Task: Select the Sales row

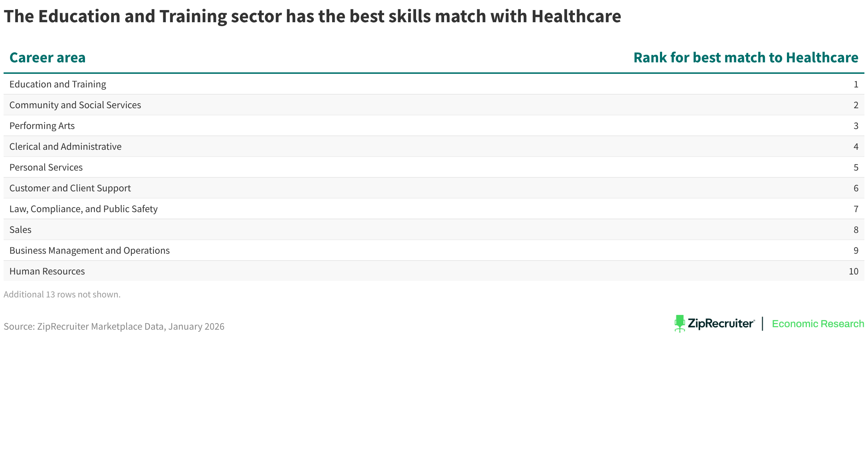Action: (x=20, y=230)
